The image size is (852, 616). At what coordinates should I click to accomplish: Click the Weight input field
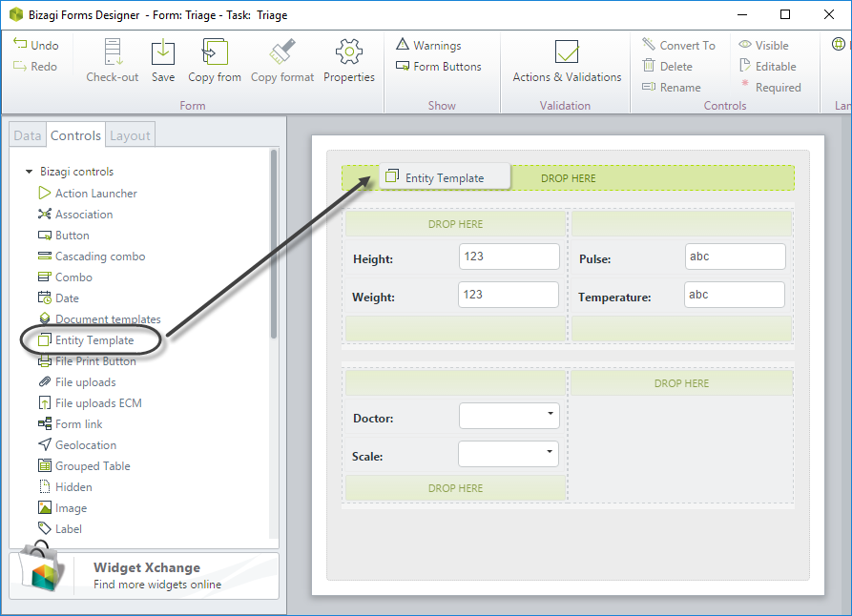tap(509, 295)
